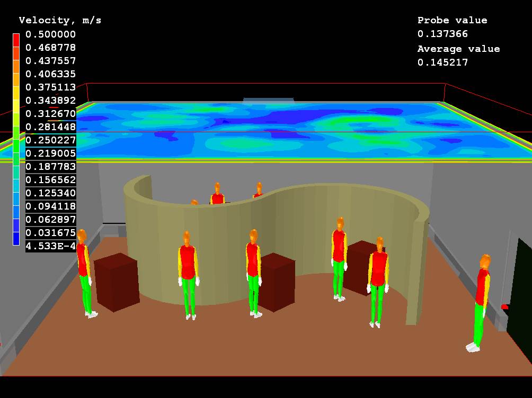Select the 4.533E-4 minimum legend value

pos(50,246)
